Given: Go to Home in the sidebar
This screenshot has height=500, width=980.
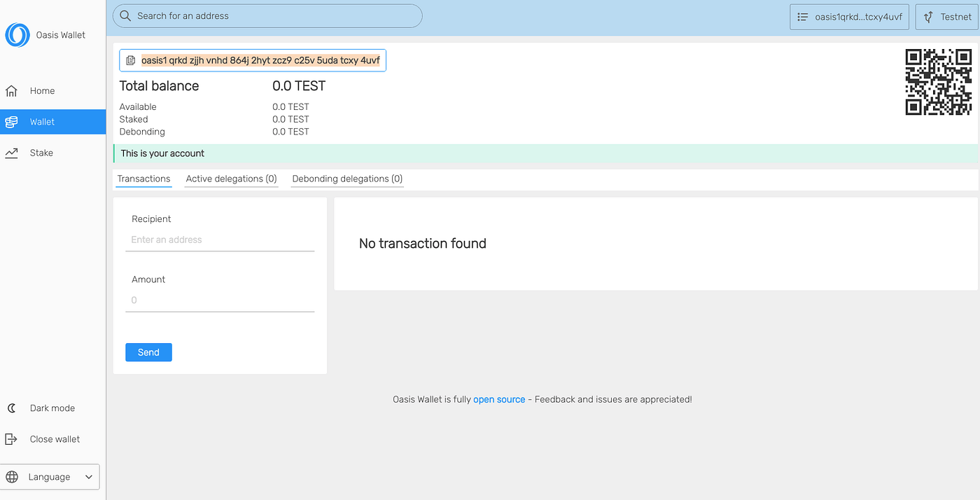Looking at the screenshot, I should pos(52,91).
